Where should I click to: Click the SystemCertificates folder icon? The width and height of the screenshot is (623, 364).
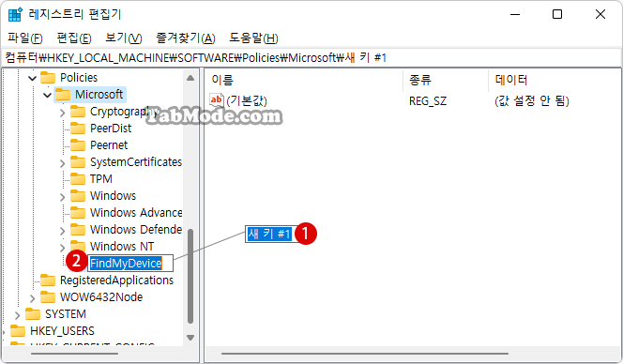point(78,162)
